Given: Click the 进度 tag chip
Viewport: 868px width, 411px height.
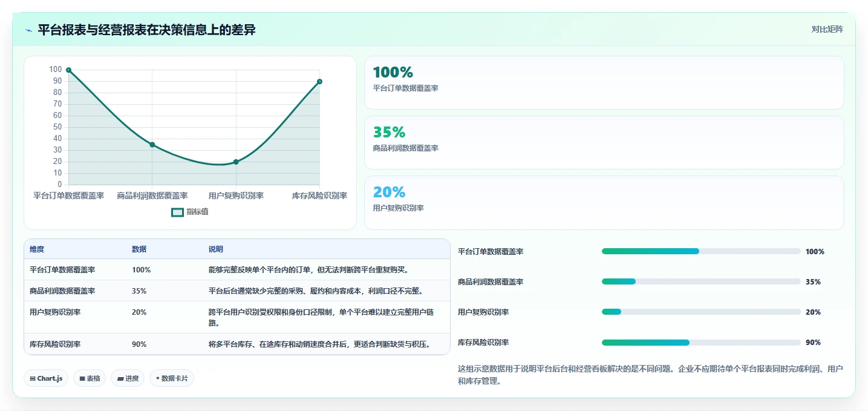Looking at the screenshot, I should [x=128, y=378].
